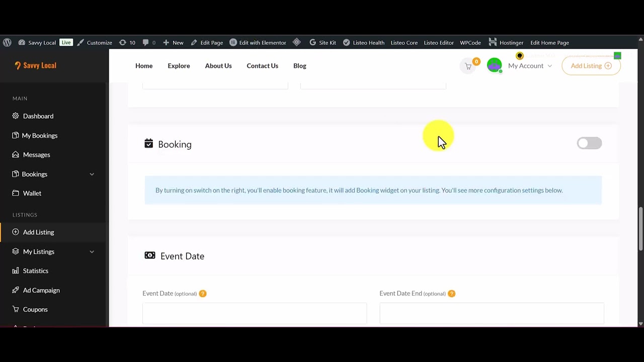This screenshot has height=362, width=644.
Task: Open the comments bubble icon
Action: tap(146, 43)
